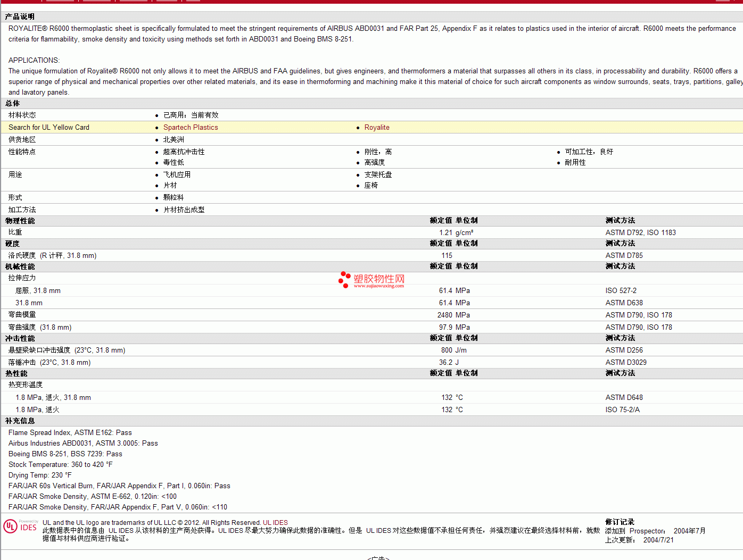Click the ASTM D785 test method
This screenshot has width=743, height=560.
624,256
